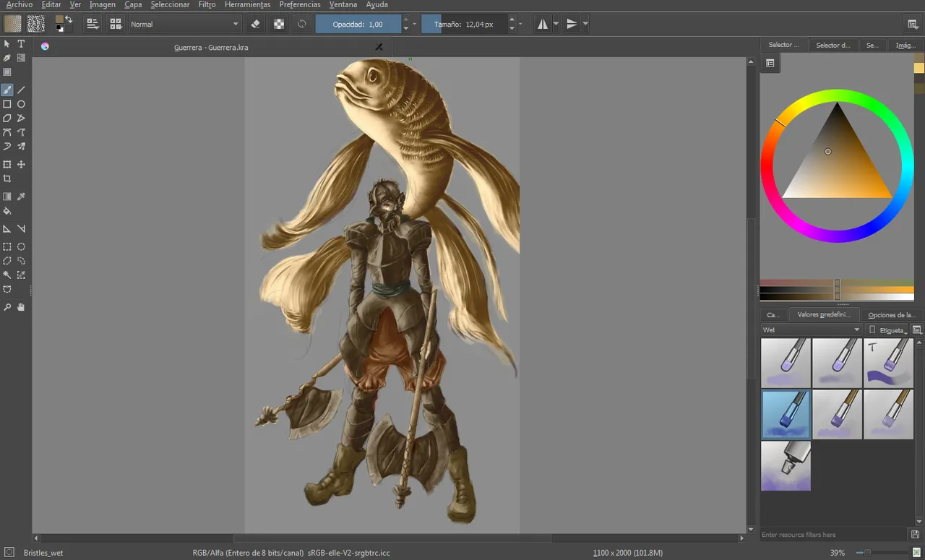
Task: Expand the Opacity slider options arrow
Action: coord(415,24)
